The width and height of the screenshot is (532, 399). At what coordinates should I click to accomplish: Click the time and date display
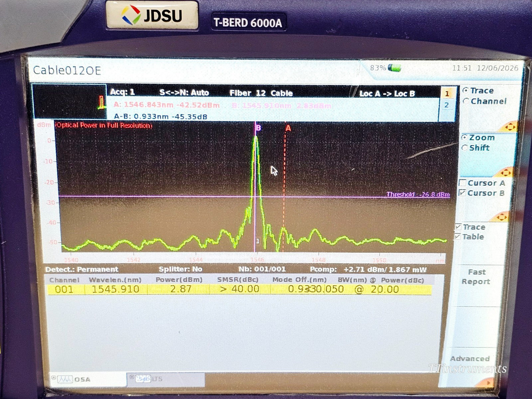485,68
